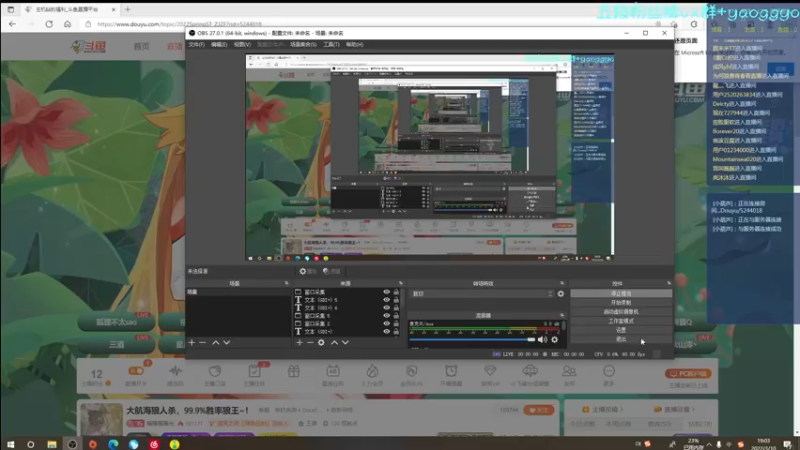800x450 pixels.
Task: Click the flame icon on Douyu toolbar
Action: [x=372, y=371]
